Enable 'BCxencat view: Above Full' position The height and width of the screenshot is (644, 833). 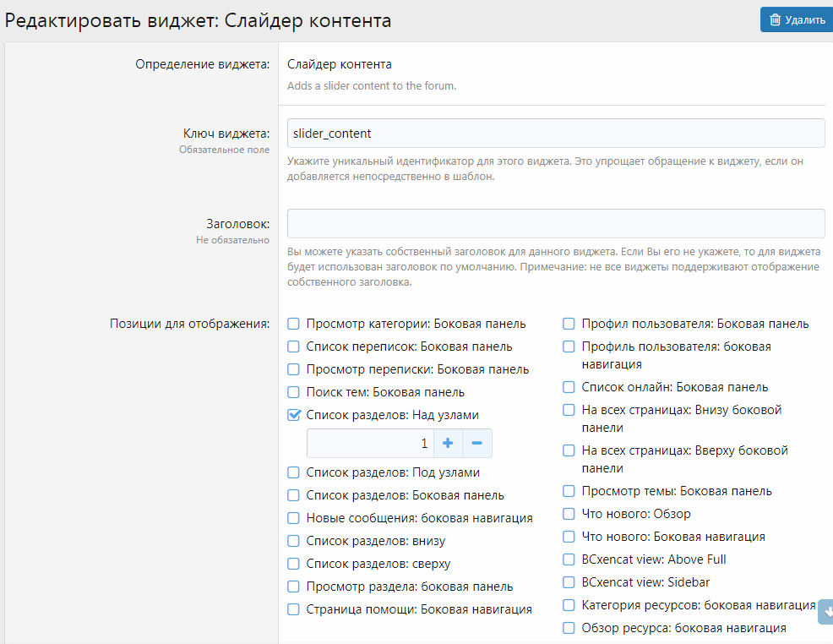(569, 559)
